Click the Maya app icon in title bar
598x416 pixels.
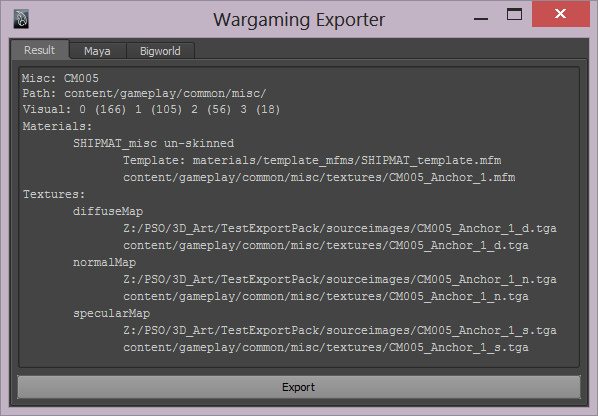[21, 19]
